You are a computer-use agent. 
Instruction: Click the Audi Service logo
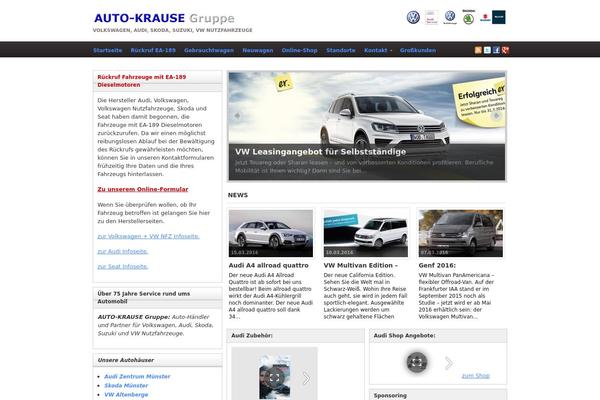click(432, 17)
